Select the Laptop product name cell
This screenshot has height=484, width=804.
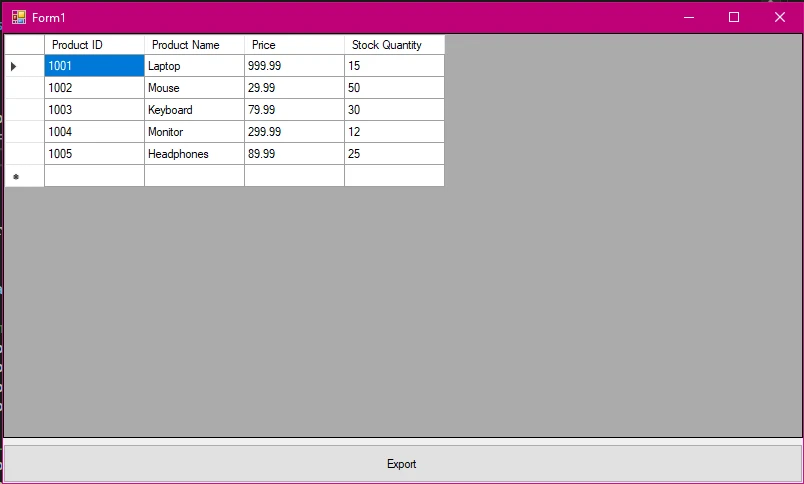pyautogui.click(x=194, y=66)
